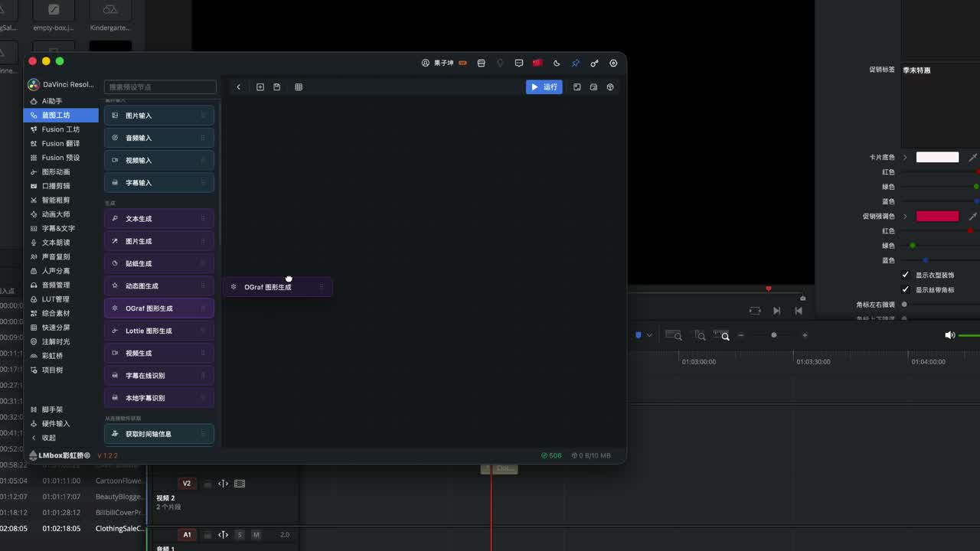
Task: Open the chat feedback icon
Action: 519,63
